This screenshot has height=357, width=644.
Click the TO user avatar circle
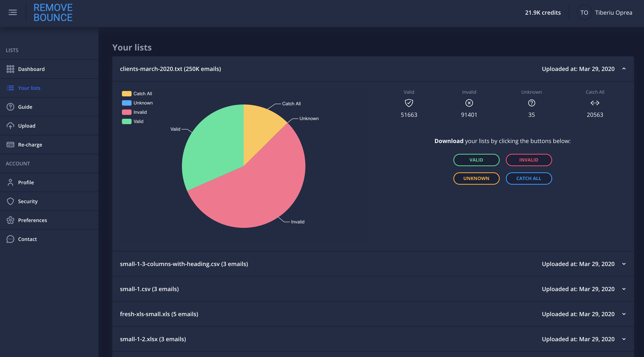click(584, 13)
